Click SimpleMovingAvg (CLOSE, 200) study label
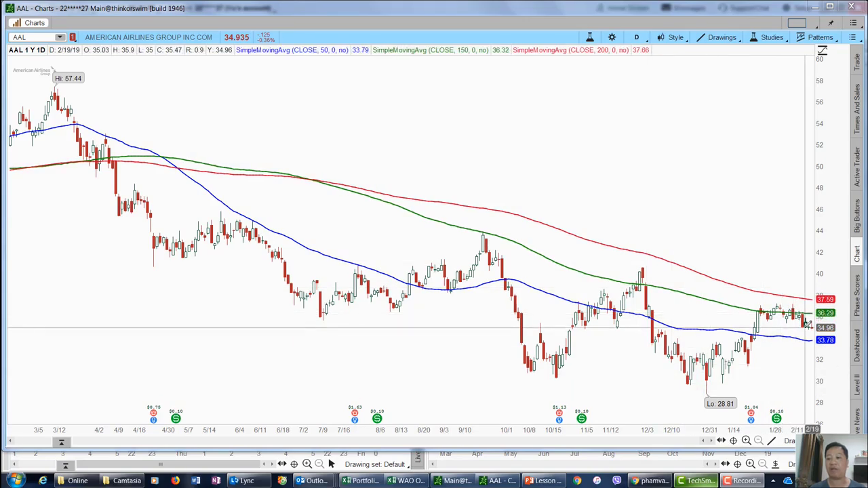 [570, 50]
